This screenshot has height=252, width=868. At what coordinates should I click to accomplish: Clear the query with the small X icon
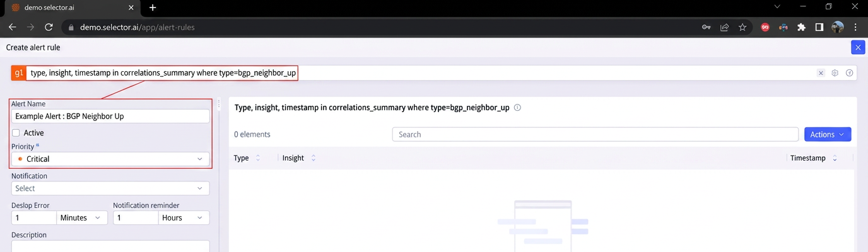pos(821,73)
